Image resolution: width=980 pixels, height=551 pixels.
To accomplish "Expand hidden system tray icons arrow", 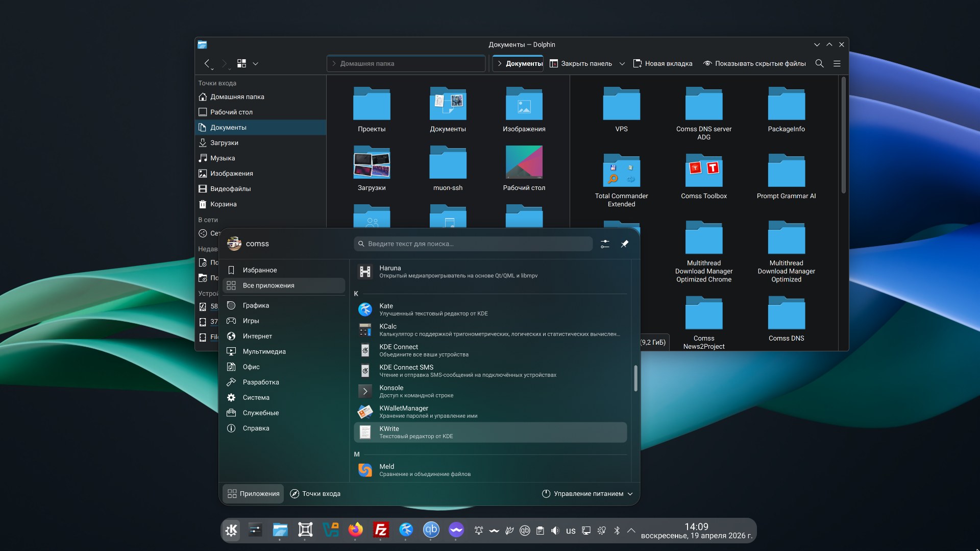I will (x=631, y=531).
